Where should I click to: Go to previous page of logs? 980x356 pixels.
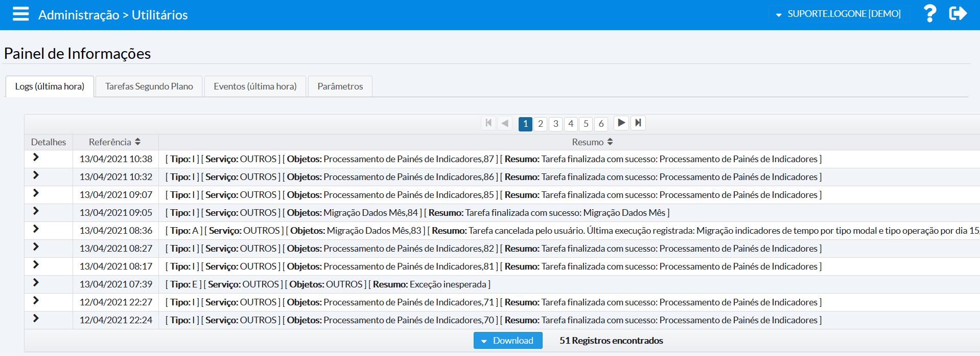click(x=505, y=123)
